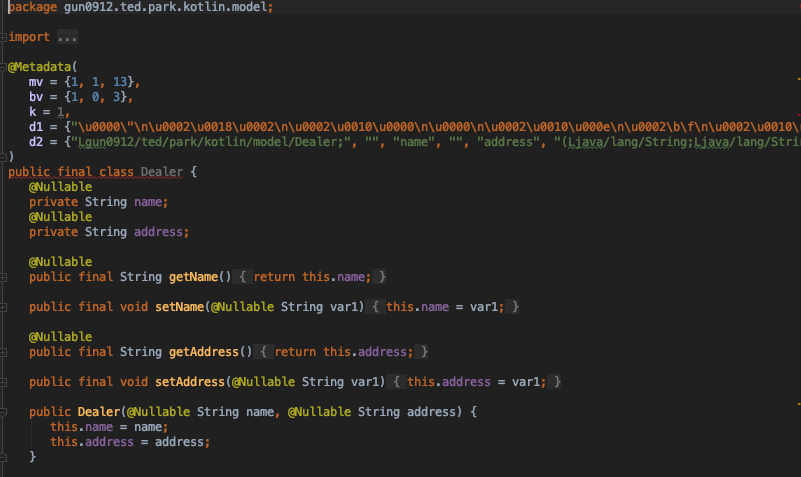Click the @Nullable annotation above getName()
Image resolution: width=801 pixels, height=477 pixels.
click(60, 262)
